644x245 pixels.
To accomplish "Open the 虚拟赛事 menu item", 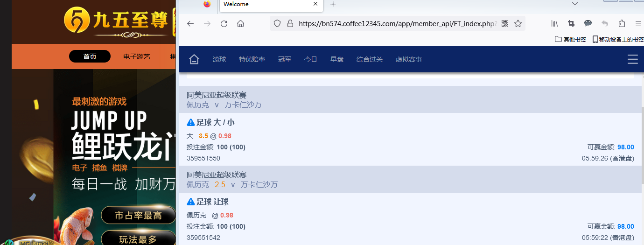I will click(409, 59).
